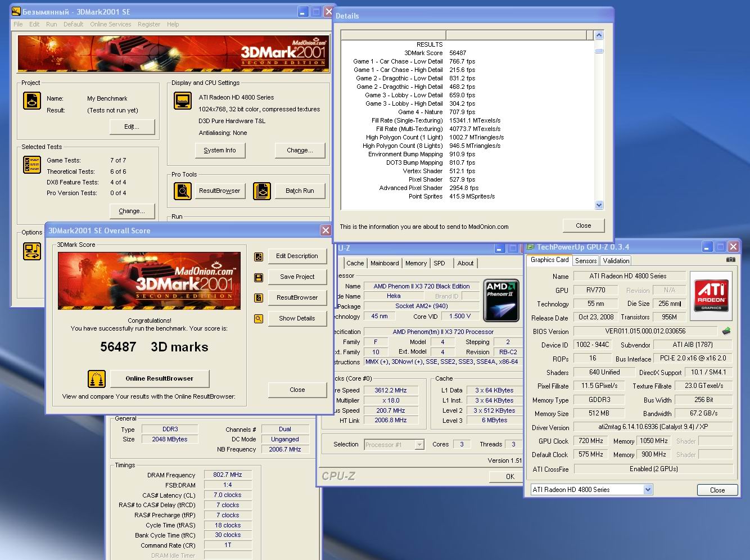Click the 3DMark2001 banner in score dialog
This screenshot has width=750, height=560.
coord(149,281)
